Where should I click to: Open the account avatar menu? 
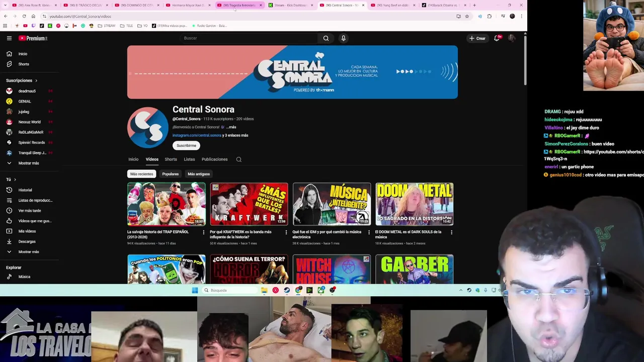[512, 38]
